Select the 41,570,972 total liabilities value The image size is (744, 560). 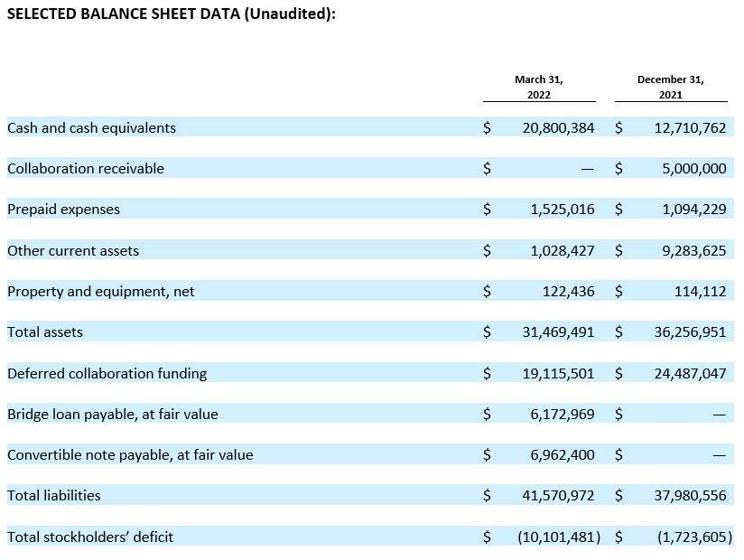(558, 495)
